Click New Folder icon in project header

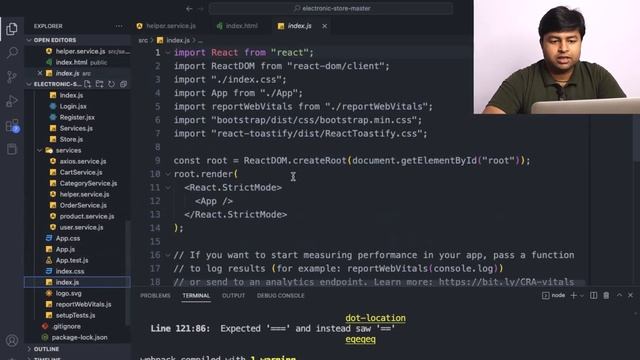(x=99, y=84)
